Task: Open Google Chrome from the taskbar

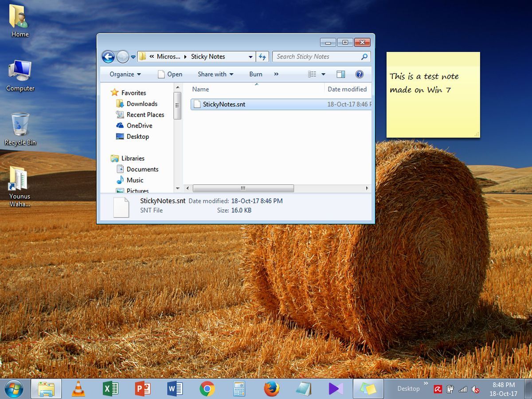Action: [207, 388]
